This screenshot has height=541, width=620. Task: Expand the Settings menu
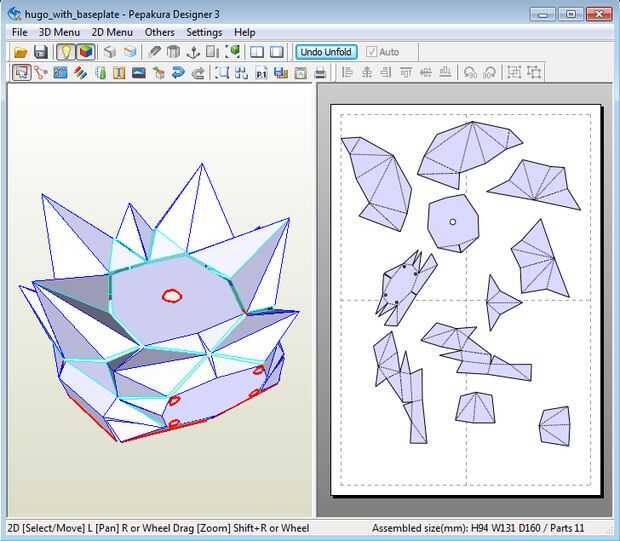click(x=204, y=32)
